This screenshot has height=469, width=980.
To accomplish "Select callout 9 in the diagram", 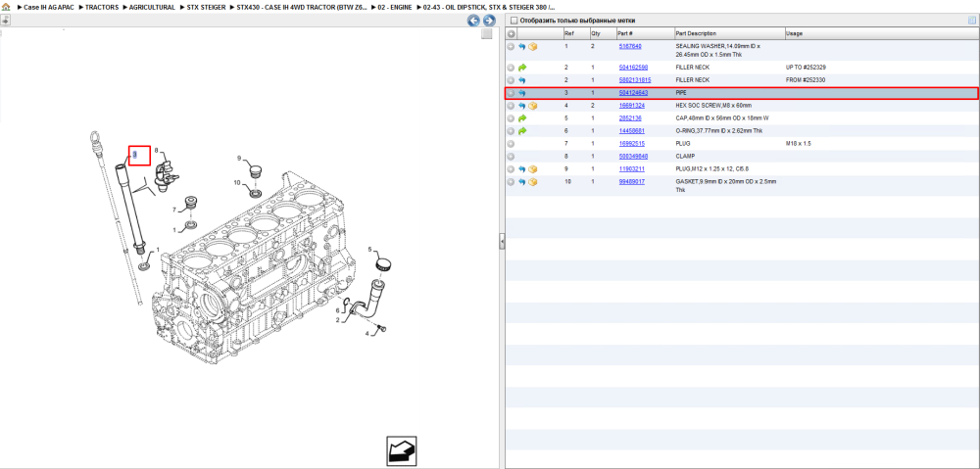I will [239, 159].
